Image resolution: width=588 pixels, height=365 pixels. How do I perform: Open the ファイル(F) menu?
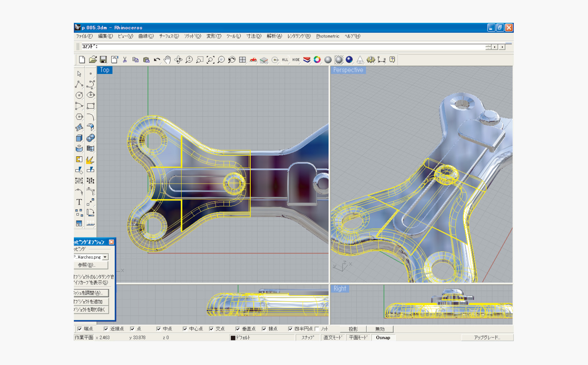click(x=84, y=36)
